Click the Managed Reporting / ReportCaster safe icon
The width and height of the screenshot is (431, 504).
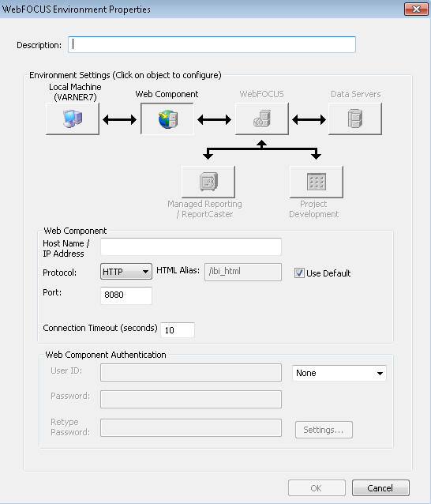point(208,182)
